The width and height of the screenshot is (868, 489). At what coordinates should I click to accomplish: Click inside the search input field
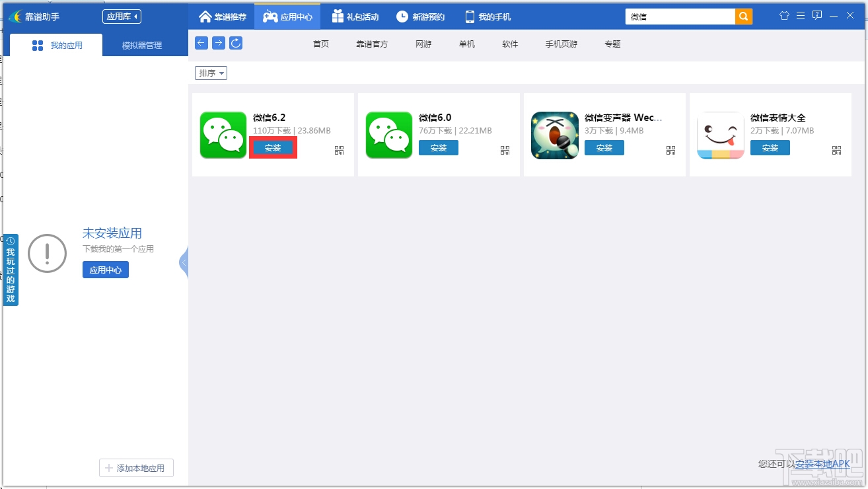(680, 15)
